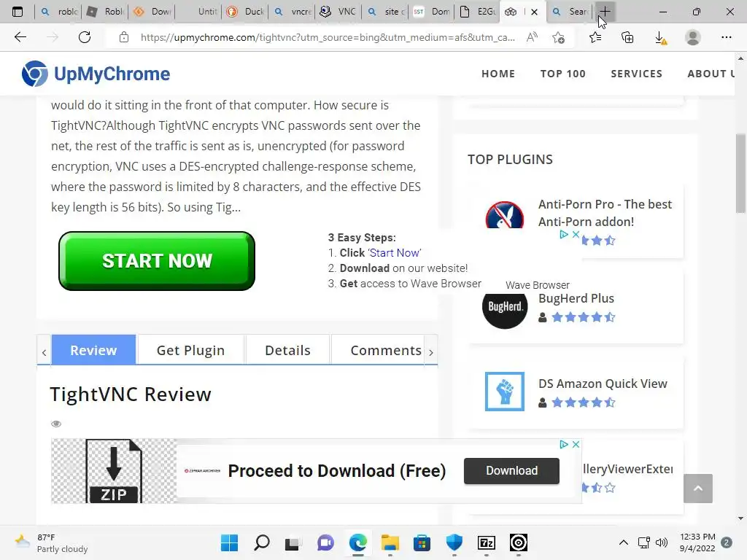Click the UpMyChrome logo
The image size is (747, 560).
96,74
